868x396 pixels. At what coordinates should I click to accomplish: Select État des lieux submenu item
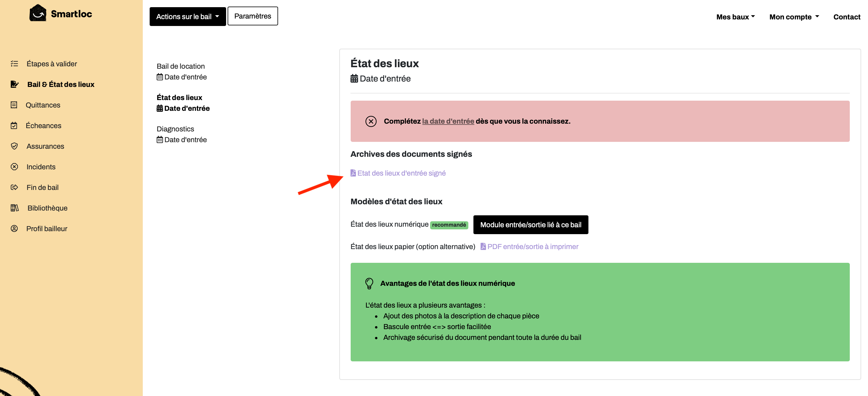(179, 97)
